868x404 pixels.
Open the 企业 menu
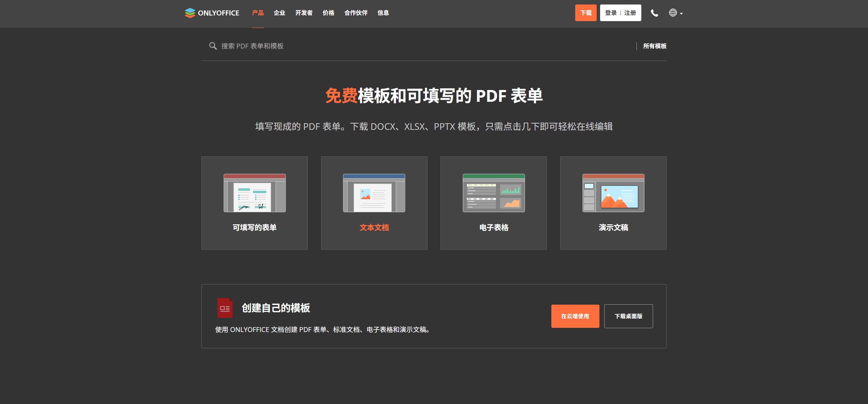click(x=279, y=13)
